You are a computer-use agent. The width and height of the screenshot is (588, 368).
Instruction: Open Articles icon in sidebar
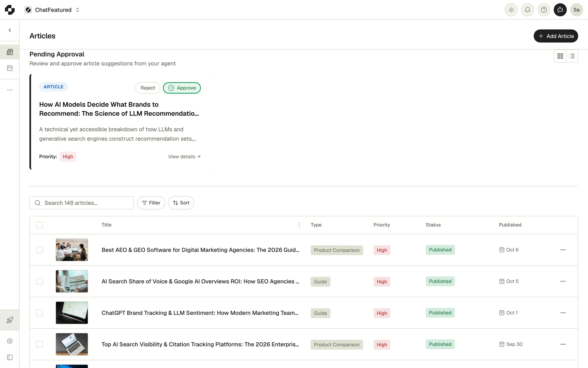point(10,52)
